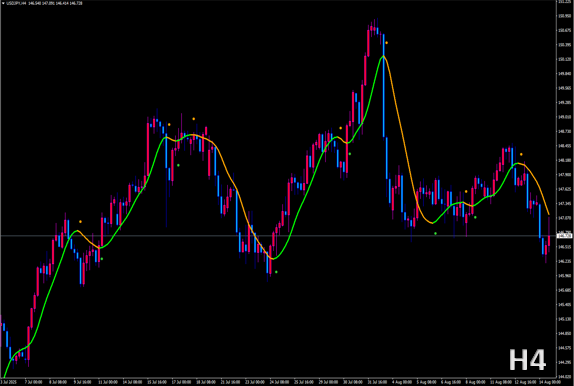The height and width of the screenshot is (386, 574).
Task: Click the moving average peak turning green to orange
Action: (383, 56)
